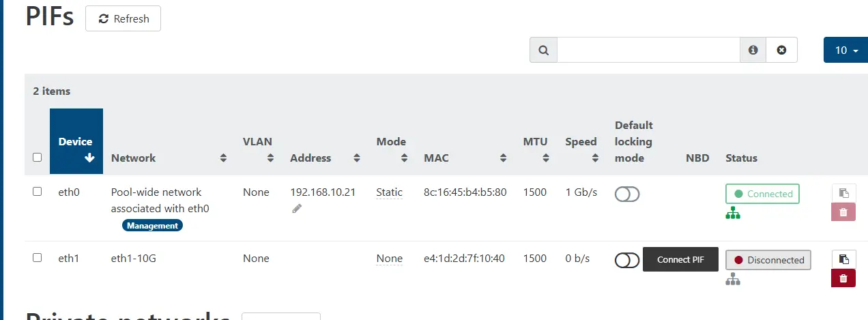Viewport: 868px width, 320px height.
Task: Click the magnifier search icon
Action: click(543, 50)
